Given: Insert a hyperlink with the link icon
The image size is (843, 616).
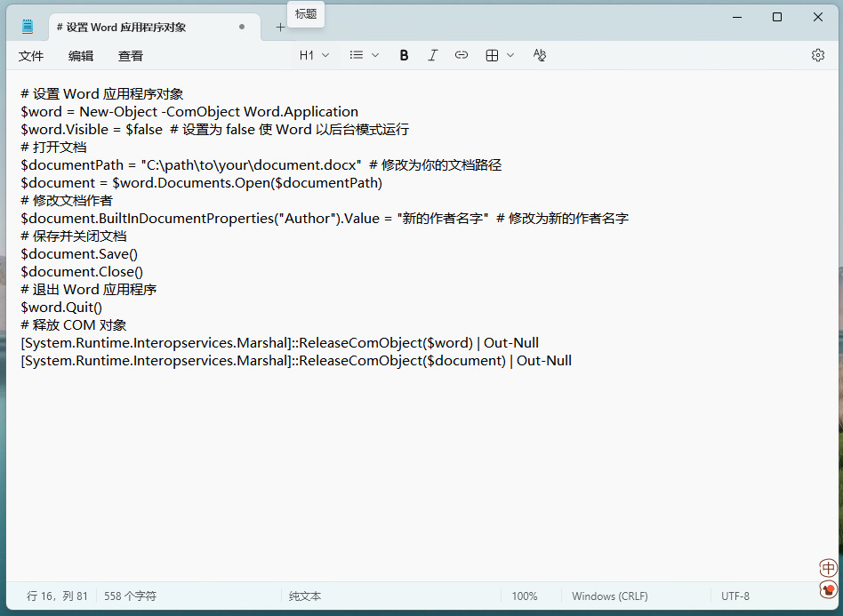Looking at the screenshot, I should point(462,55).
